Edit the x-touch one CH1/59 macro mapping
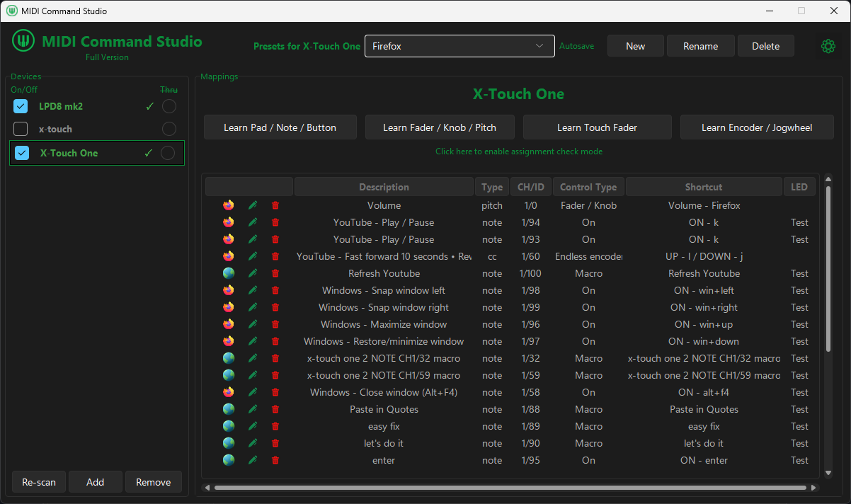 [253, 375]
